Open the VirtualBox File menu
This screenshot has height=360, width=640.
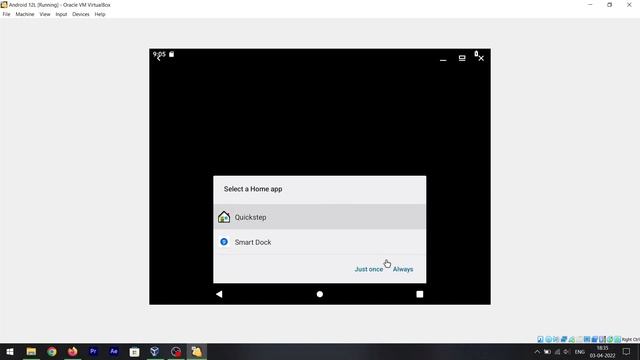tap(6, 14)
